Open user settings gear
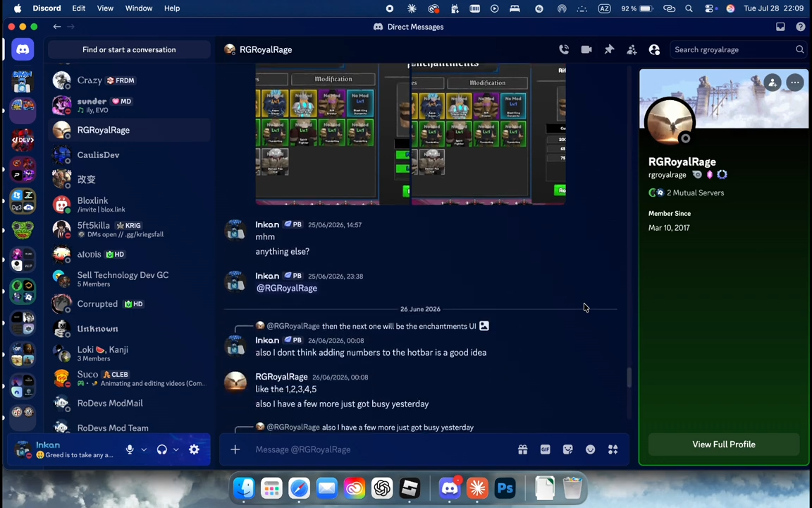812x508 pixels. pyautogui.click(x=195, y=449)
